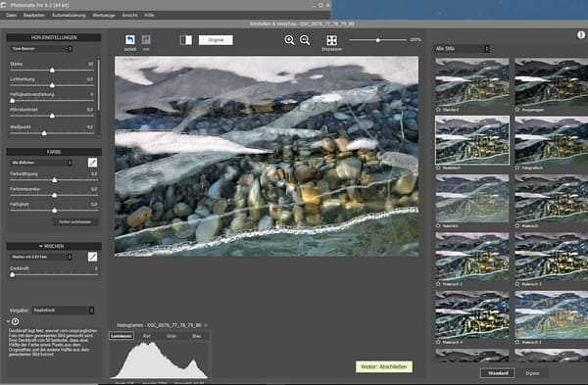This screenshot has width=588, height=385.
Task: Favorite the Standard preset via its star
Action: click(438, 110)
